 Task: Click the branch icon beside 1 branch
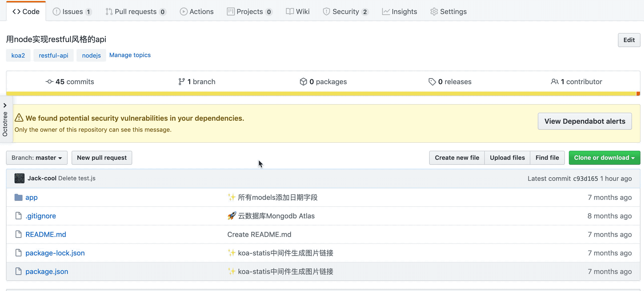(181, 82)
